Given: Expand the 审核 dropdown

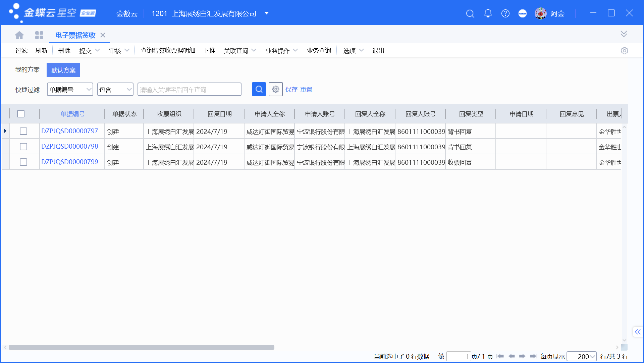Looking at the screenshot, I should coord(127,50).
